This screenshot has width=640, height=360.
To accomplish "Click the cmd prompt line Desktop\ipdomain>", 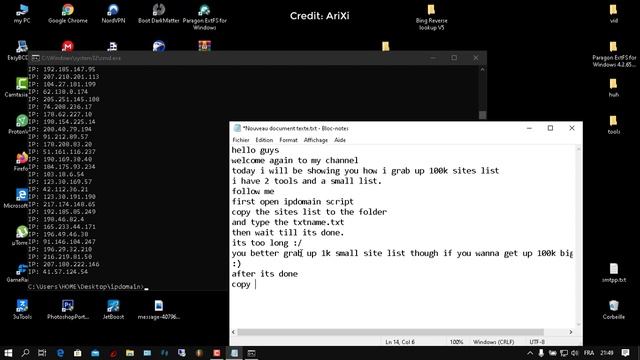I will click(87, 287).
